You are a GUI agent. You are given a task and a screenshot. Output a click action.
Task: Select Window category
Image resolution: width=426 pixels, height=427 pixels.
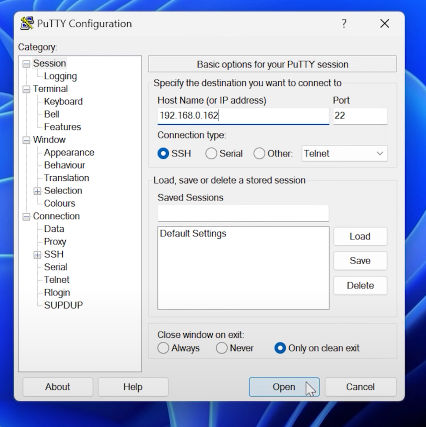pos(49,140)
